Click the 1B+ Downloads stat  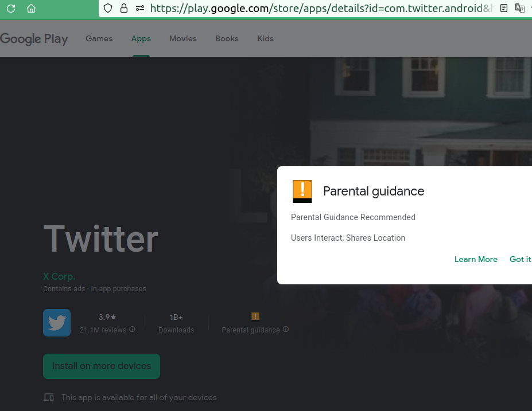point(176,323)
